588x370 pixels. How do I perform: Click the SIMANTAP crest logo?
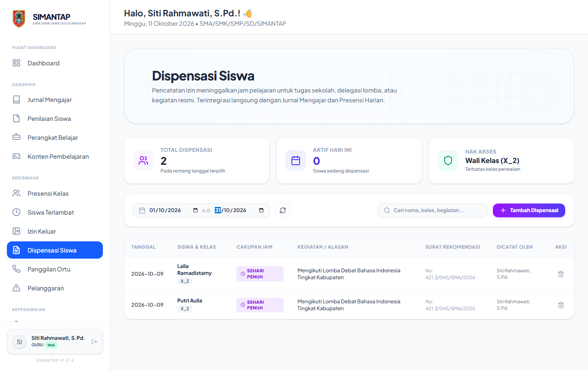coord(19,19)
